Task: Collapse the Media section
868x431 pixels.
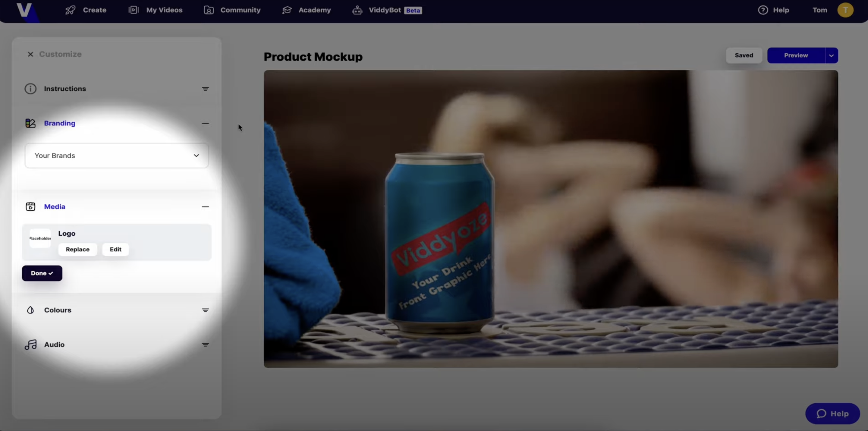Action: (205, 207)
